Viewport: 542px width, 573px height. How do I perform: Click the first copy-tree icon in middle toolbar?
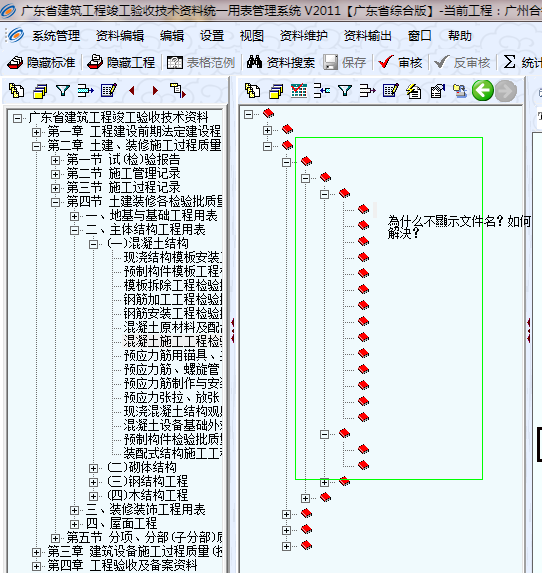[x=253, y=91]
